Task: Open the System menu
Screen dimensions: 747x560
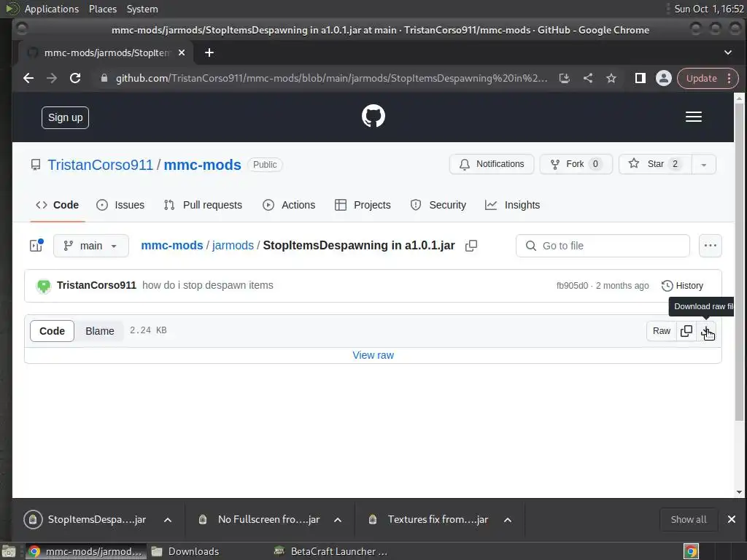Action: pyautogui.click(x=142, y=9)
